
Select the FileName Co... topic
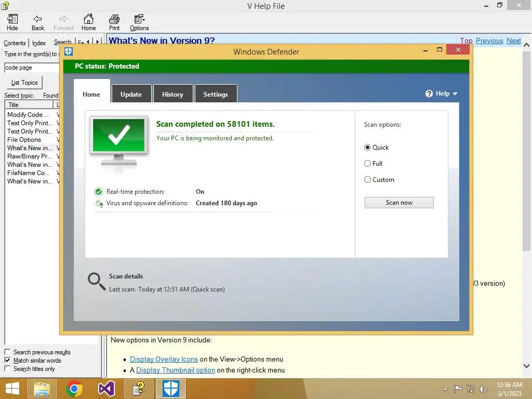point(28,173)
